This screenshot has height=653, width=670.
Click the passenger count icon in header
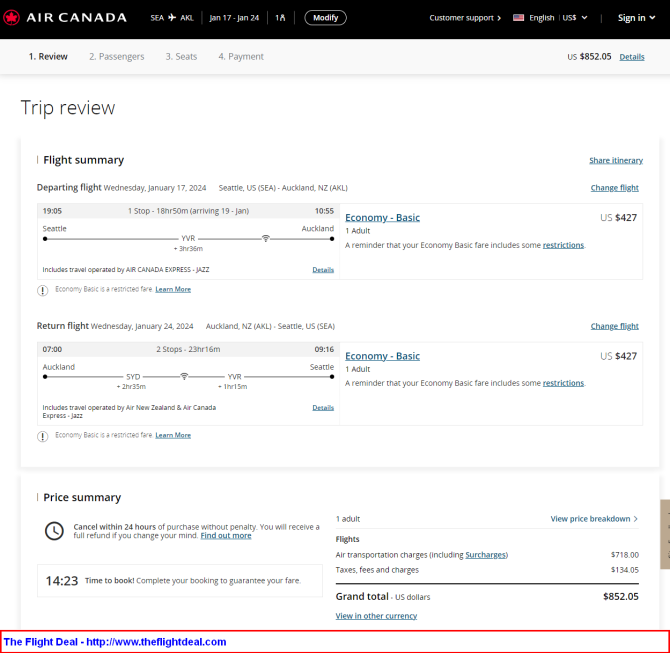[x=280, y=18]
